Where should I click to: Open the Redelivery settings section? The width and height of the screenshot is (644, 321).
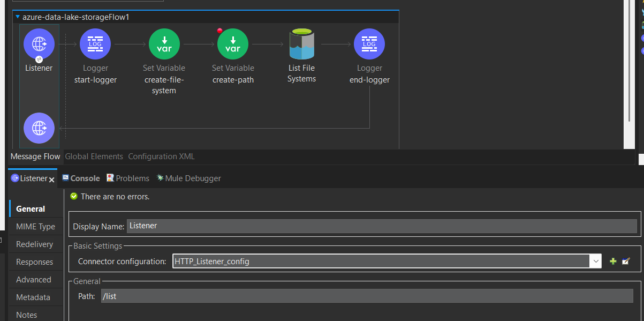pos(33,244)
